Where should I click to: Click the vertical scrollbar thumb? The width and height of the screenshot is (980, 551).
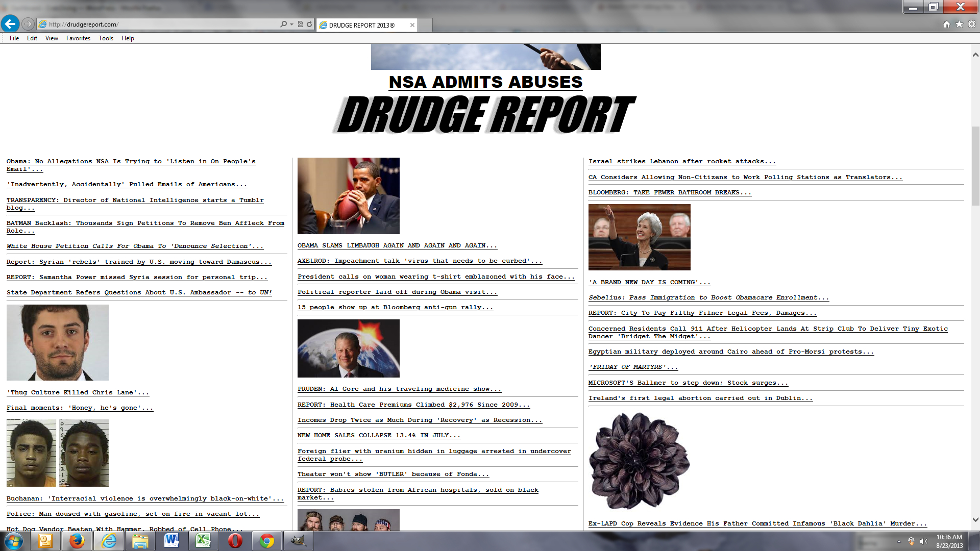(x=975, y=166)
